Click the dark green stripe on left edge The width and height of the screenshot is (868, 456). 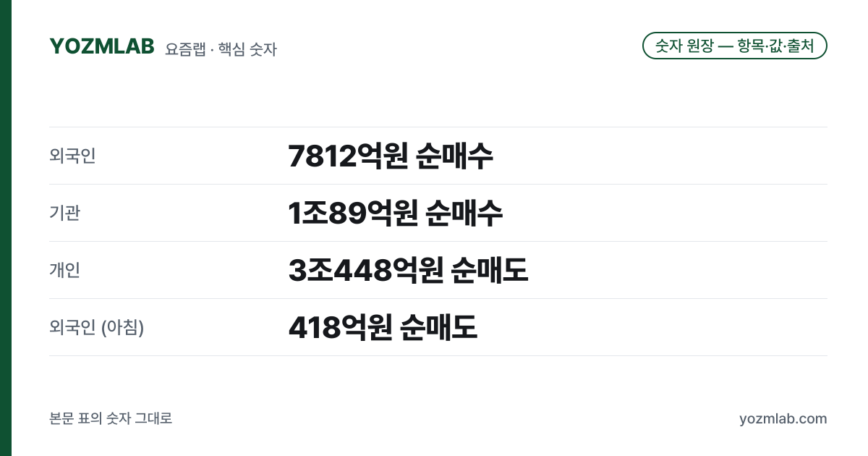(6, 228)
